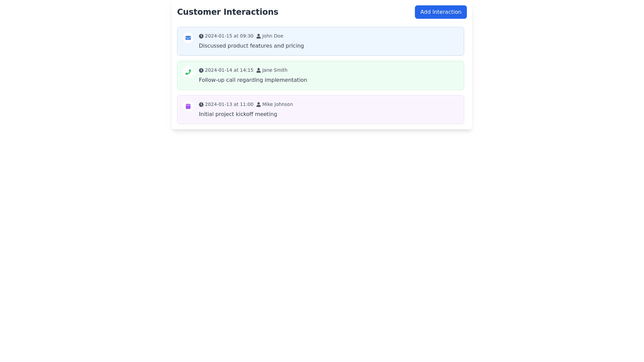The image size is (644, 362).
Task: Open the 'Follow-up call regarding implementation' note
Action: (253, 80)
